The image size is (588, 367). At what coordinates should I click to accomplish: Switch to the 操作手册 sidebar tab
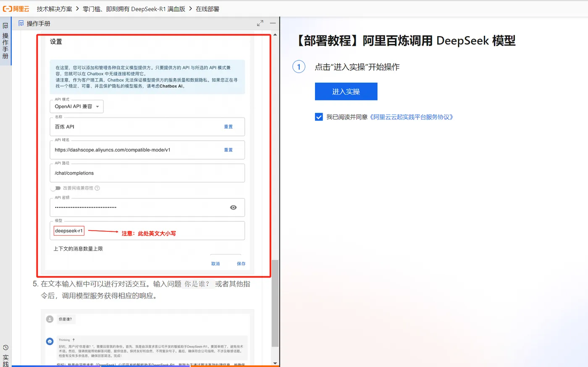tap(5, 41)
